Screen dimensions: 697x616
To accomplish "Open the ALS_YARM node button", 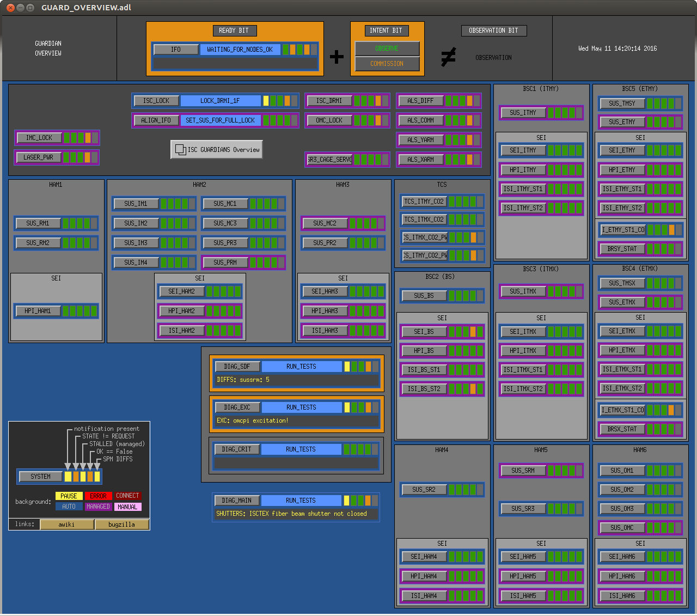I will click(x=421, y=140).
